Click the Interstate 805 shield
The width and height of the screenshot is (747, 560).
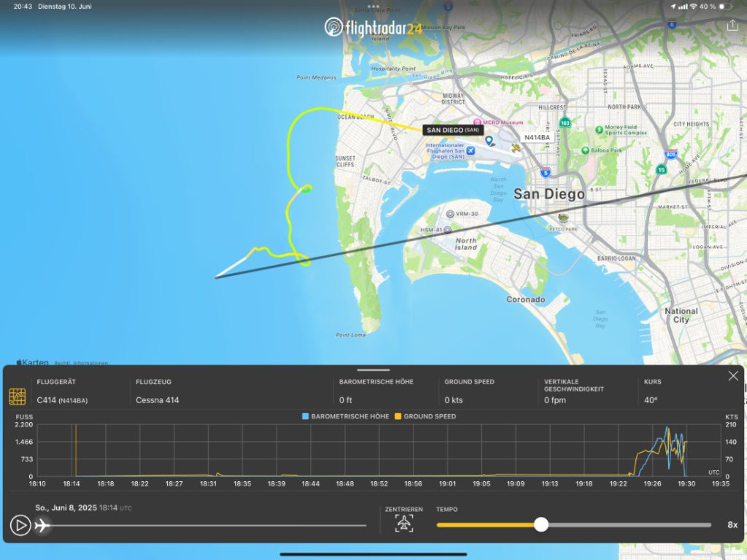click(x=671, y=154)
